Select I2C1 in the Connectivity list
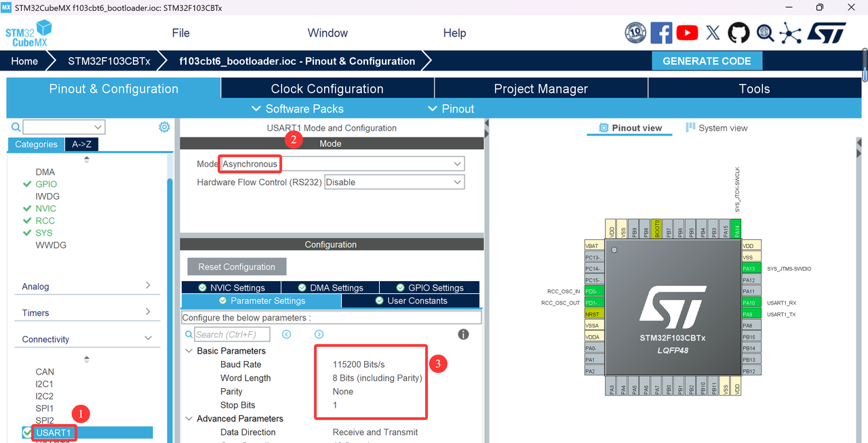868x443 pixels. coord(45,384)
